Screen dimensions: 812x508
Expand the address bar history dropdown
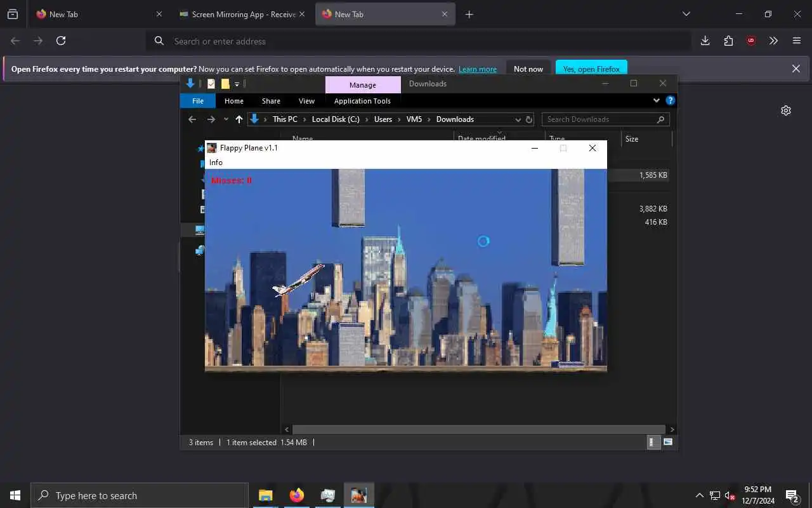click(518, 119)
